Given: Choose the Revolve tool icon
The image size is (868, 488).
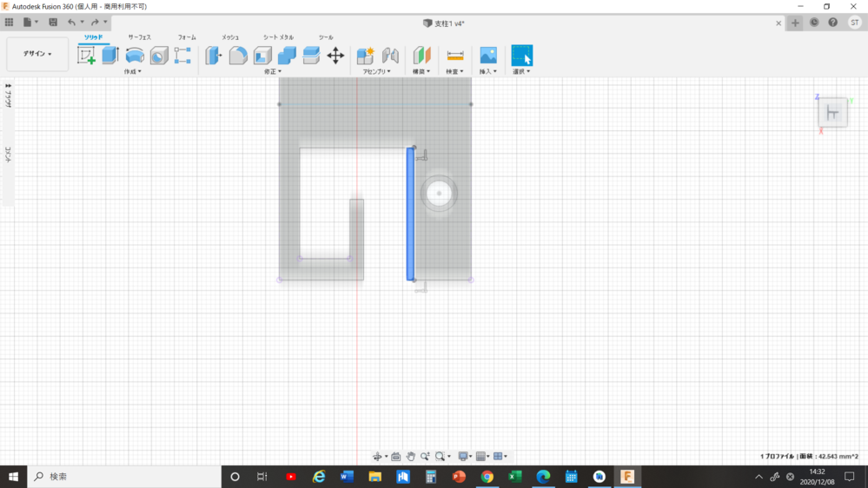Looking at the screenshot, I should [135, 56].
